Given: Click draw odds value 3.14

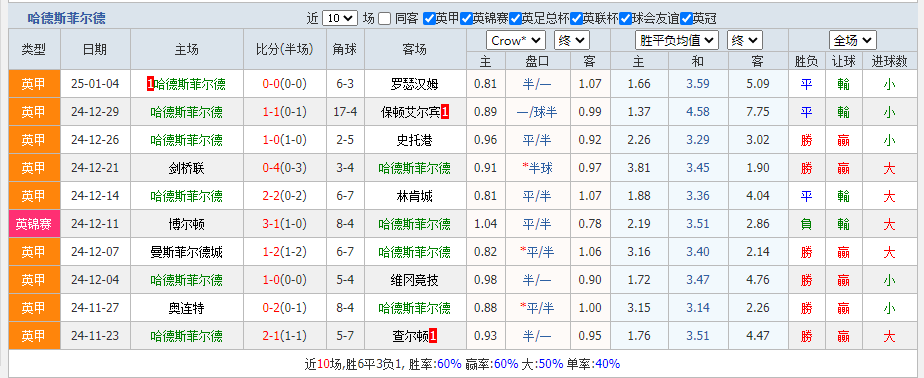Looking at the screenshot, I should [x=698, y=308].
